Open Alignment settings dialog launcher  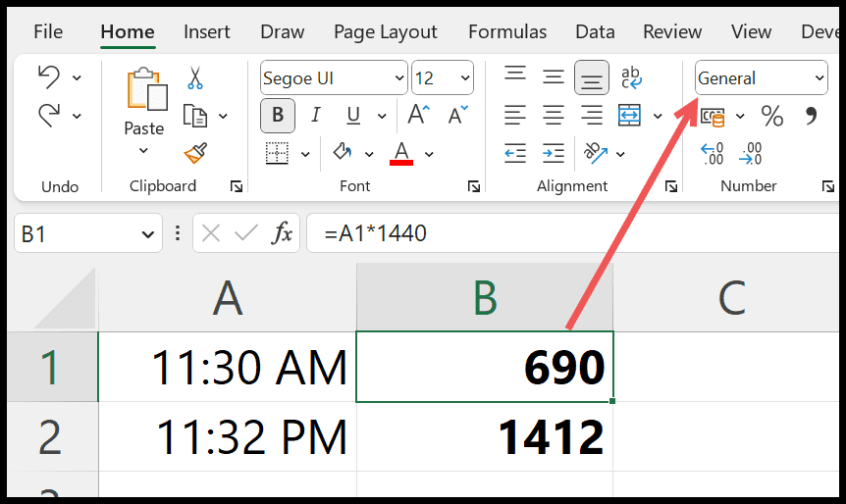pyautogui.click(x=670, y=186)
